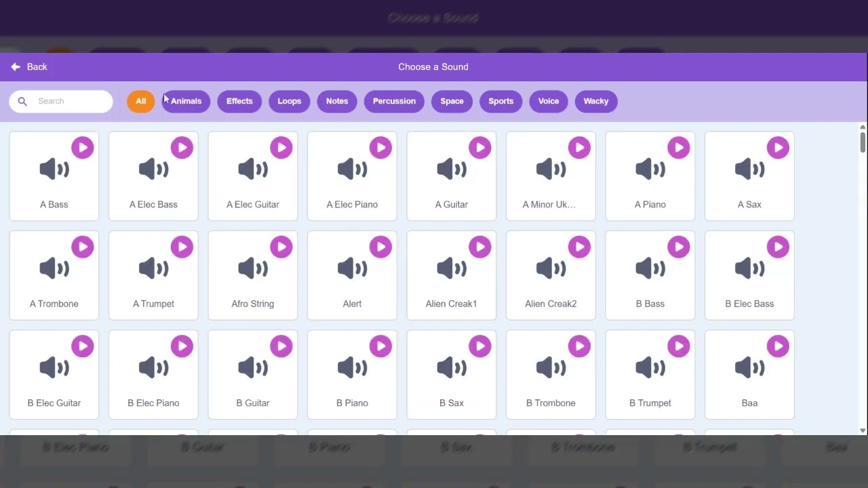Filter sounds by Space
The image size is (868, 488).
[452, 101]
